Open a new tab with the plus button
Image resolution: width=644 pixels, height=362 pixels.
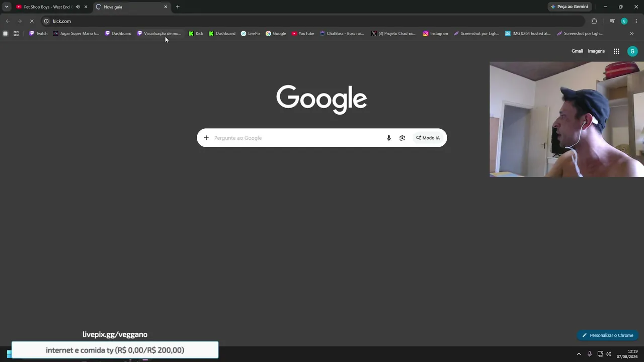178,7
